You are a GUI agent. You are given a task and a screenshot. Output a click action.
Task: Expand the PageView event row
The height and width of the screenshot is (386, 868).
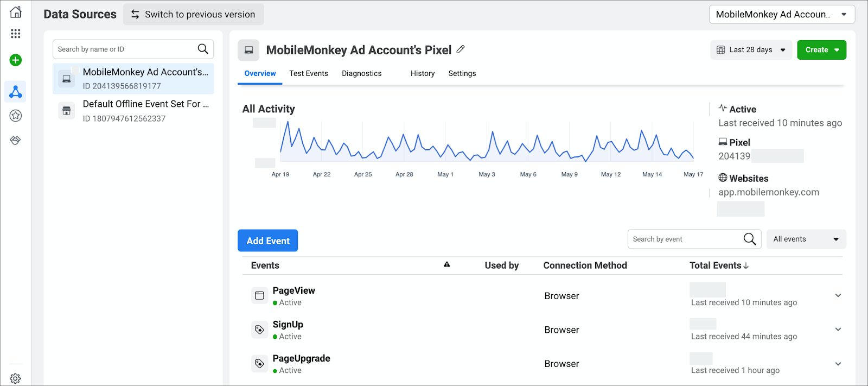[x=838, y=296]
